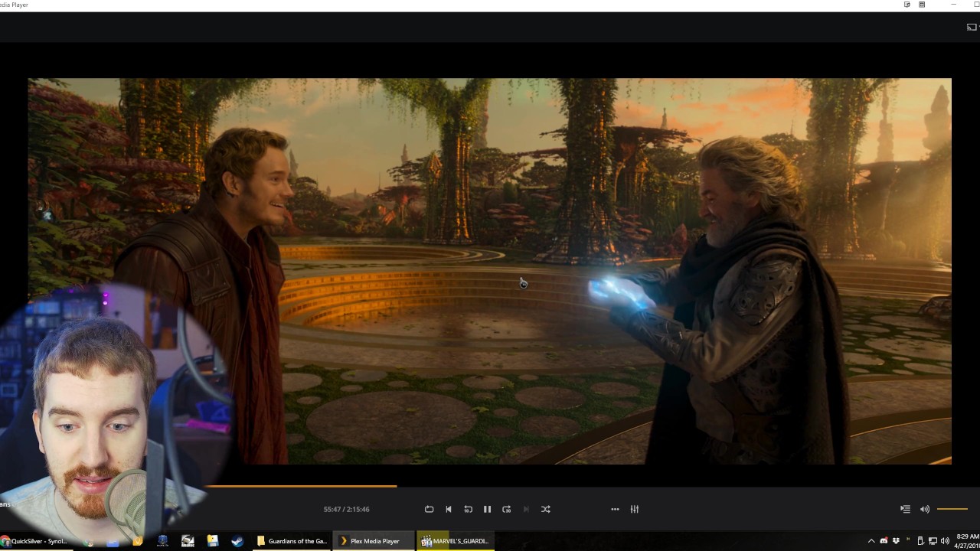Pause the movie playback
The width and height of the screenshot is (980, 551).
(487, 509)
